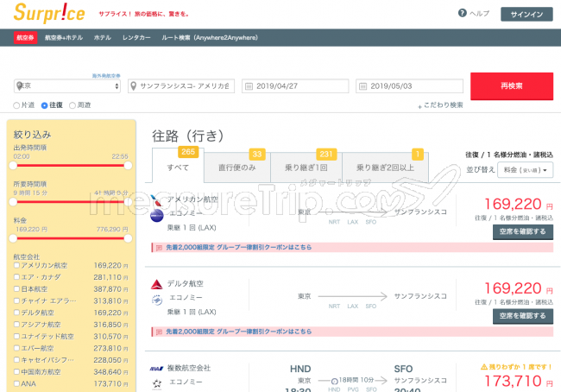Click the 出発時間順 left slider handle
561x392 pixels.
click(13, 166)
